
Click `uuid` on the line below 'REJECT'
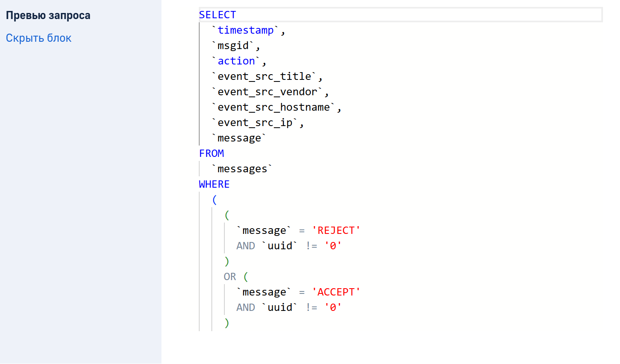280,246
